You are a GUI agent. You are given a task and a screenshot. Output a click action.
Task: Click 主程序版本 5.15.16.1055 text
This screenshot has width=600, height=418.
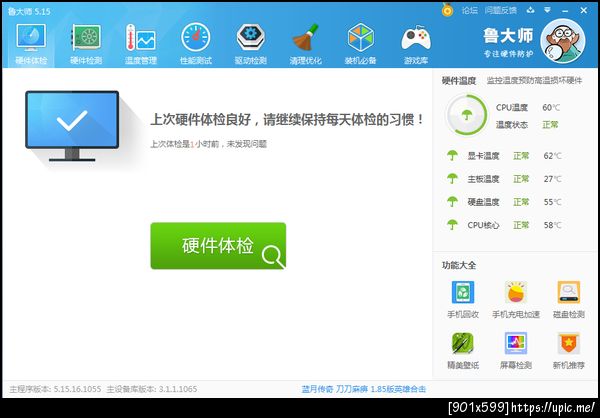(55, 389)
